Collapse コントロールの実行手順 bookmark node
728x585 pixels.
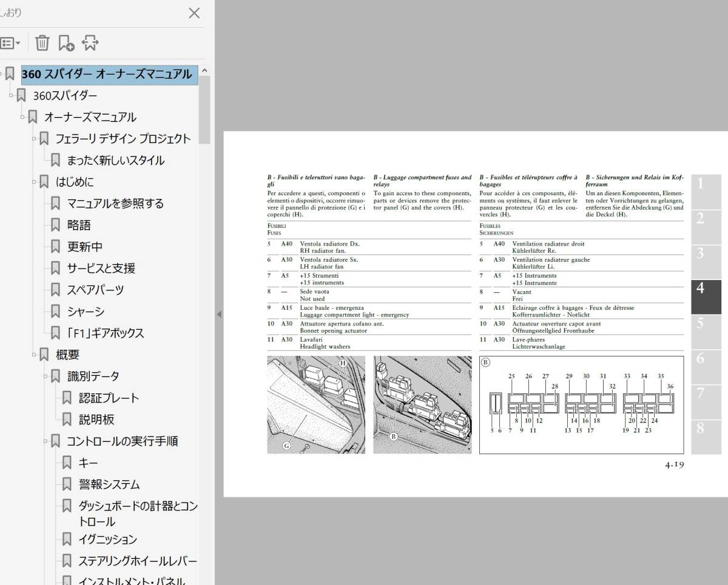[45, 441]
